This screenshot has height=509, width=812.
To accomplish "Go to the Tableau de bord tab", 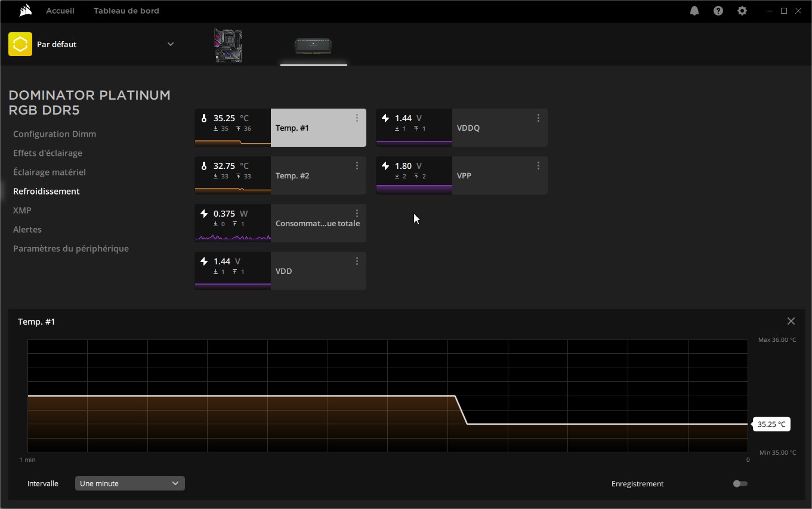I will (x=126, y=11).
